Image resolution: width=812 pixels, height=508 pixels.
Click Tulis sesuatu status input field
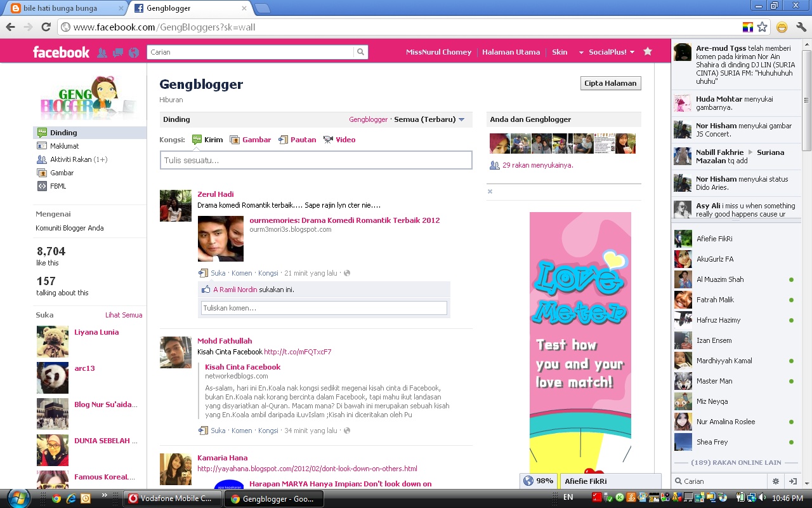pyautogui.click(x=316, y=160)
